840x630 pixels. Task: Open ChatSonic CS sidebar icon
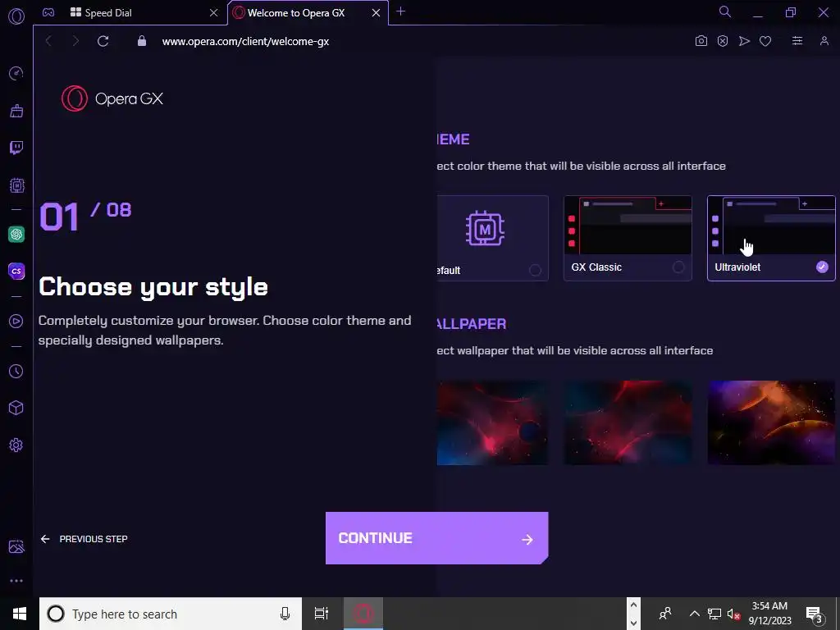16,271
